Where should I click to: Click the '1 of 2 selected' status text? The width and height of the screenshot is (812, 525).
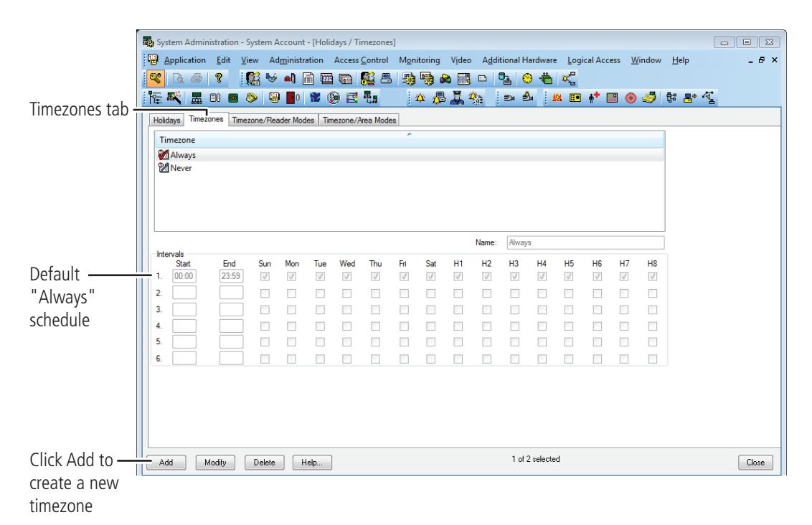coord(535,459)
